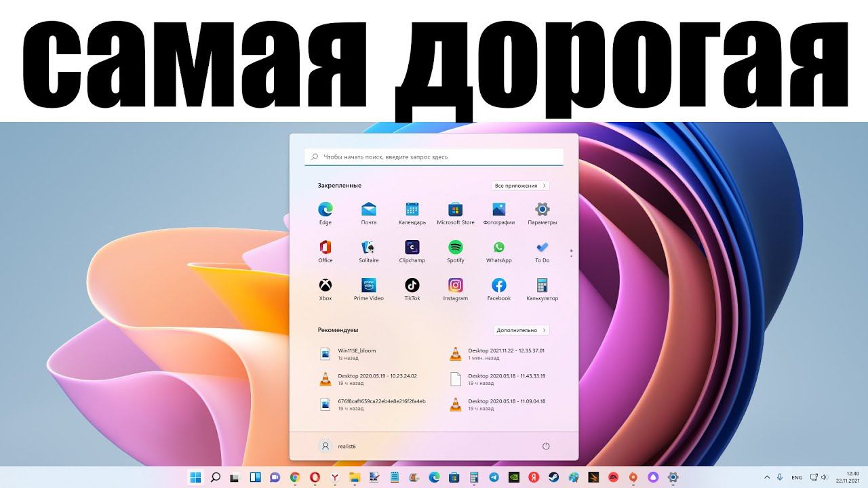868x488 pixels.
Task: Open Edge from pinned apps
Action: 325,213
